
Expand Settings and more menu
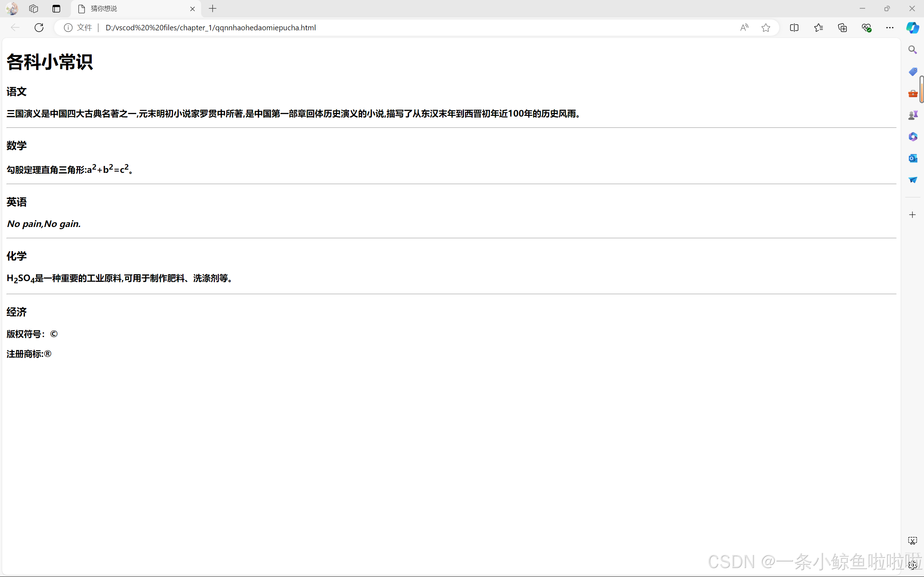(890, 27)
